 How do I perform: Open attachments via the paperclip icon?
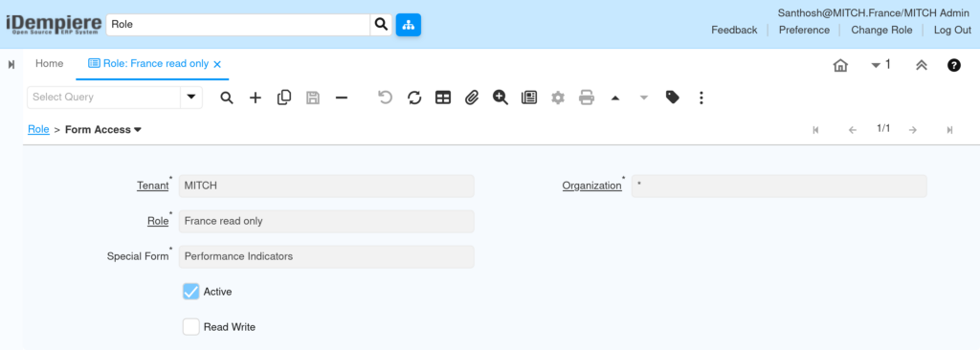click(472, 98)
